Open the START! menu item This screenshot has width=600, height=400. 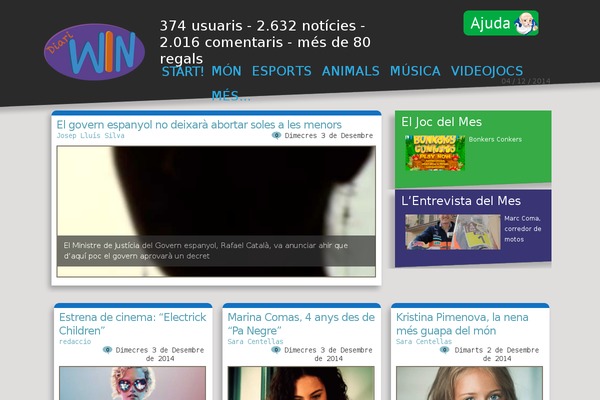[x=183, y=71]
